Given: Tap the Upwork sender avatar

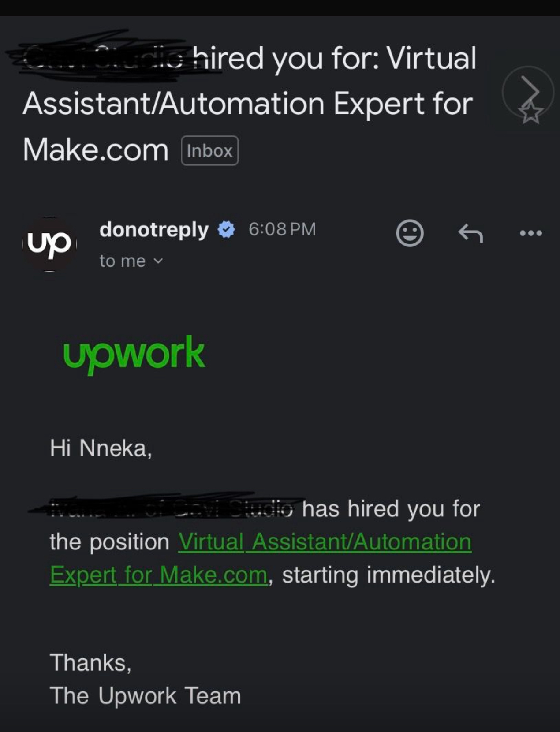Looking at the screenshot, I should [x=49, y=244].
